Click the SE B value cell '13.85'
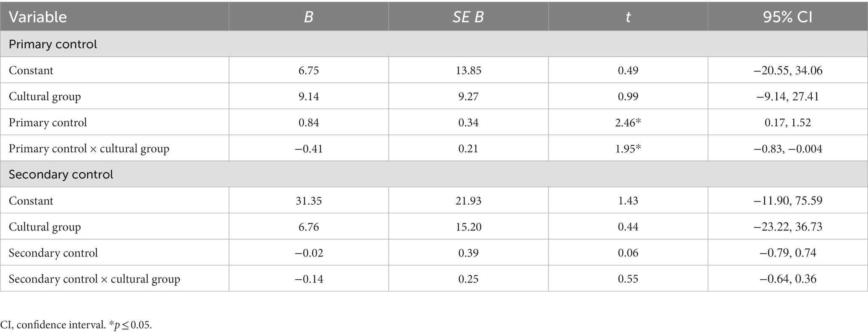The height and width of the screenshot is (335, 868). click(468, 70)
